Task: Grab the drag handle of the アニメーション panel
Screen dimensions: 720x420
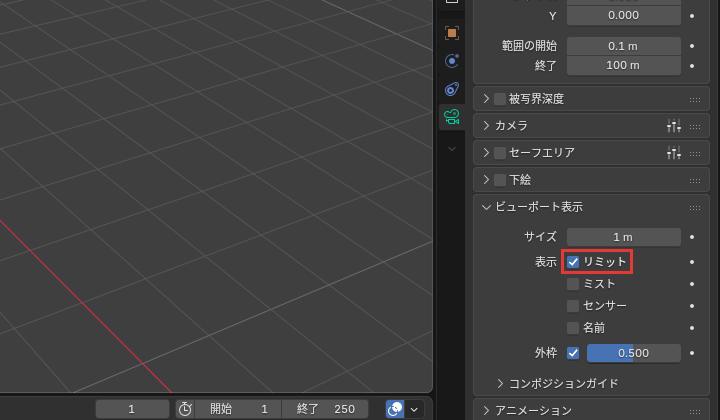Action: click(695, 411)
